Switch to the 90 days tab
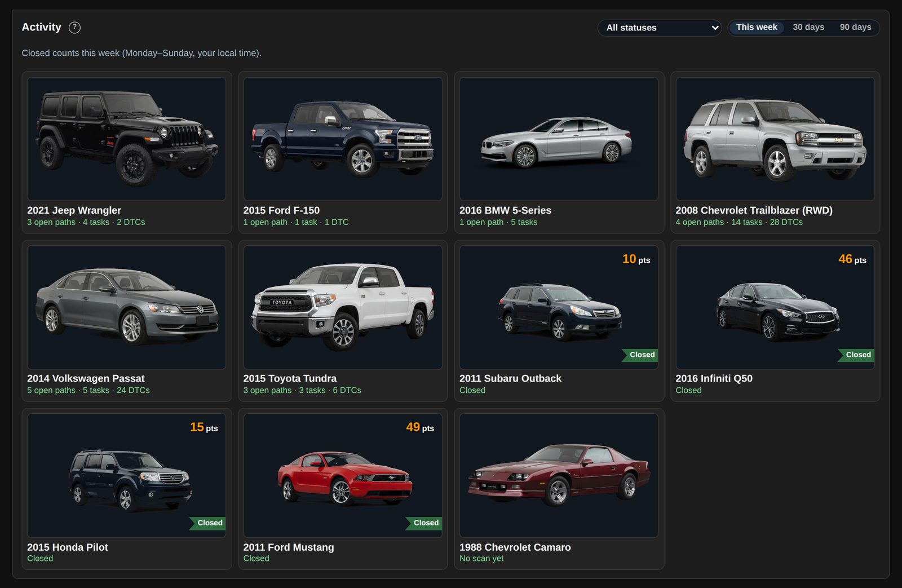The width and height of the screenshot is (902, 588). click(x=855, y=27)
